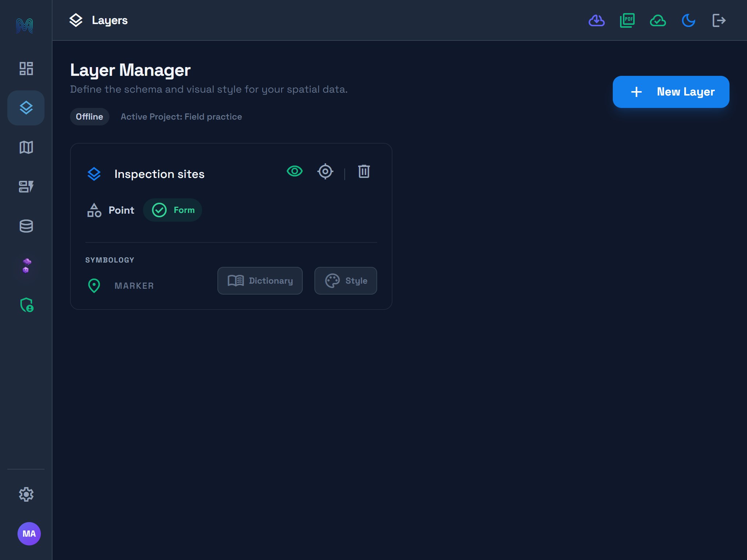This screenshot has width=747, height=560.
Task: Open the green shield user icon
Action: (x=26, y=305)
